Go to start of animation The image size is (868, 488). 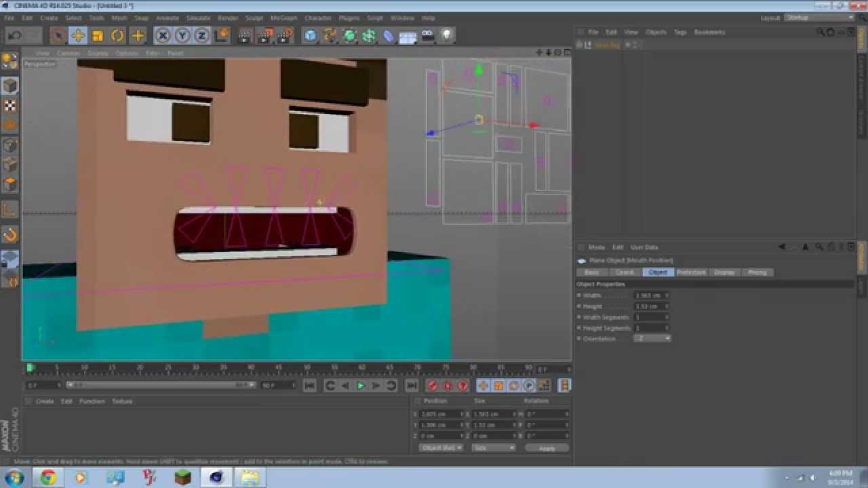309,386
